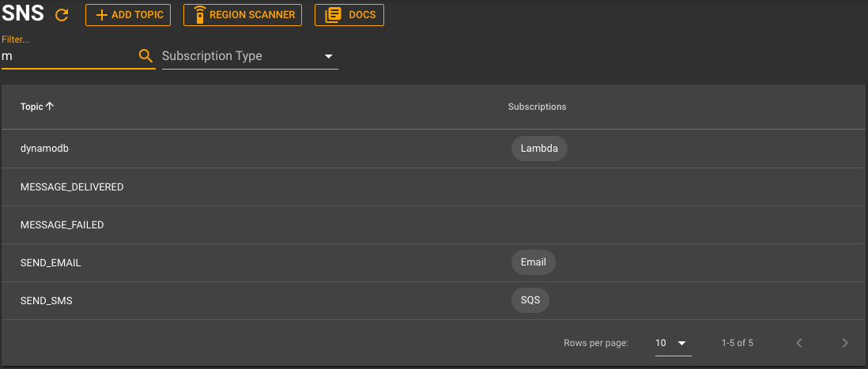Click the Topic sort arrow icon
The height and width of the screenshot is (369, 868).
[x=50, y=106]
